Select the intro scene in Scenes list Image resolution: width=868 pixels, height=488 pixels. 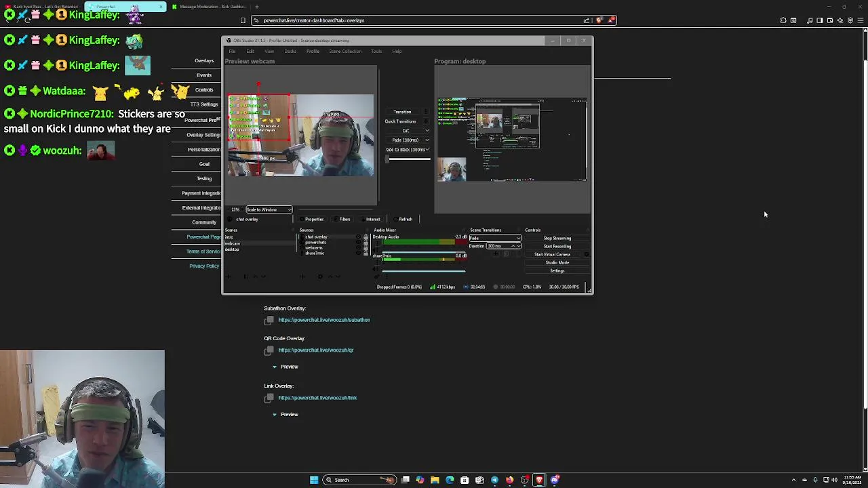pos(229,238)
